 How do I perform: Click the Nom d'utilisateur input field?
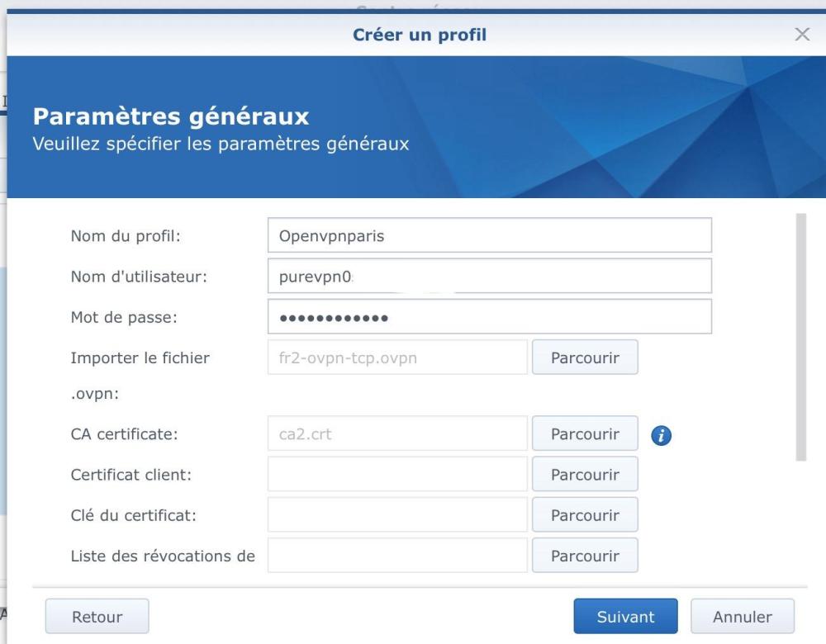pyautogui.click(x=489, y=277)
